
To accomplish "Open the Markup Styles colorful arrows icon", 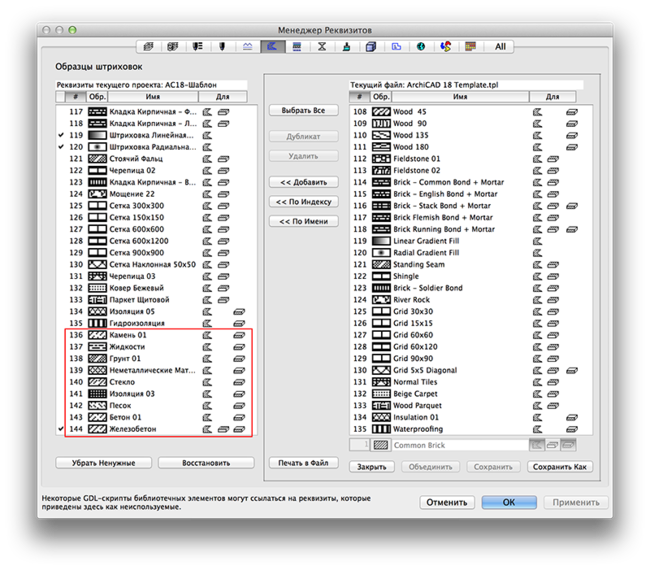I will [x=446, y=46].
